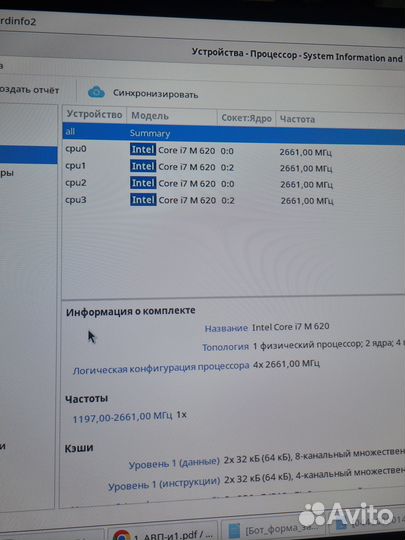
Task: Click the '1197,00-2661,00 МГц' frequency range
Action: pyautogui.click(x=122, y=417)
